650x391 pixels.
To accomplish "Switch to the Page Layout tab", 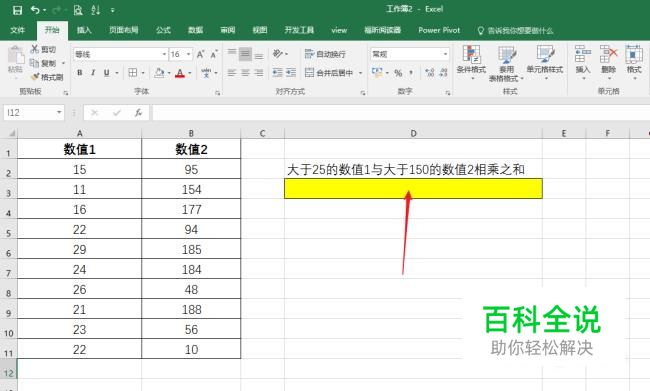I will click(x=124, y=30).
